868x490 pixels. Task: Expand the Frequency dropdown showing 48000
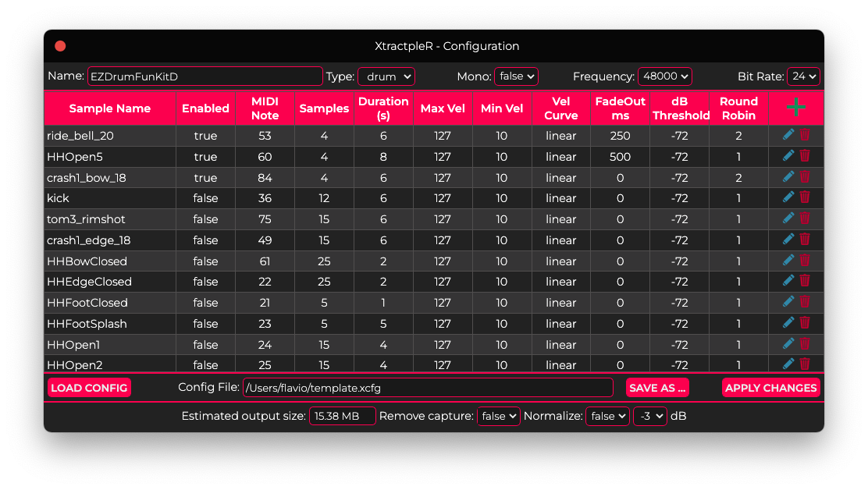point(664,76)
